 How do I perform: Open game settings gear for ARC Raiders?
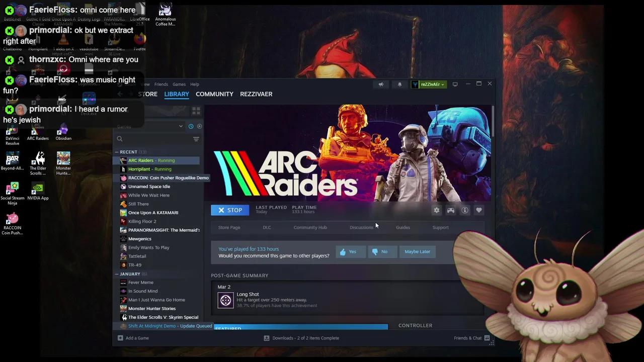pyautogui.click(x=437, y=210)
